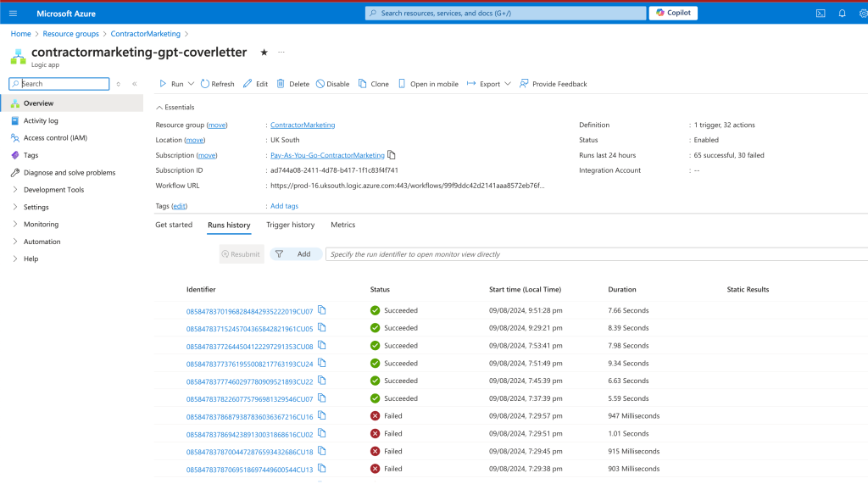Open the Export dropdown

point(489,84)
